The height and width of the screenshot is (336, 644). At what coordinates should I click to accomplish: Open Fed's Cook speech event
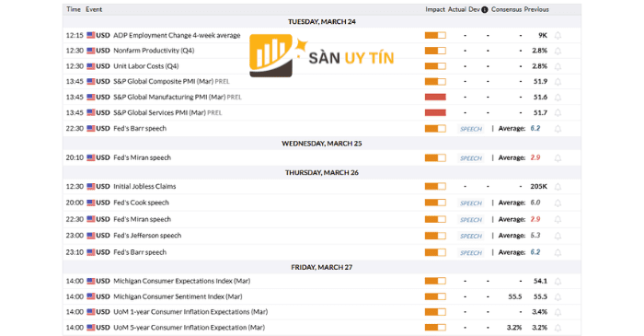coord(141,203)
